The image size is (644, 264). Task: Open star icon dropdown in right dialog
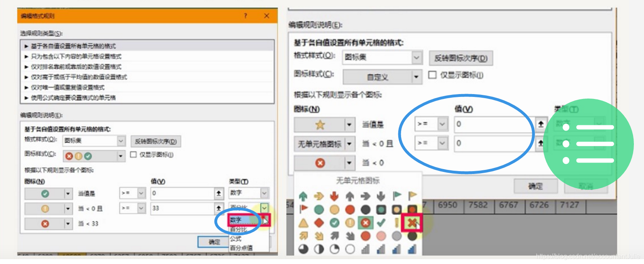[x=349, y=125]
